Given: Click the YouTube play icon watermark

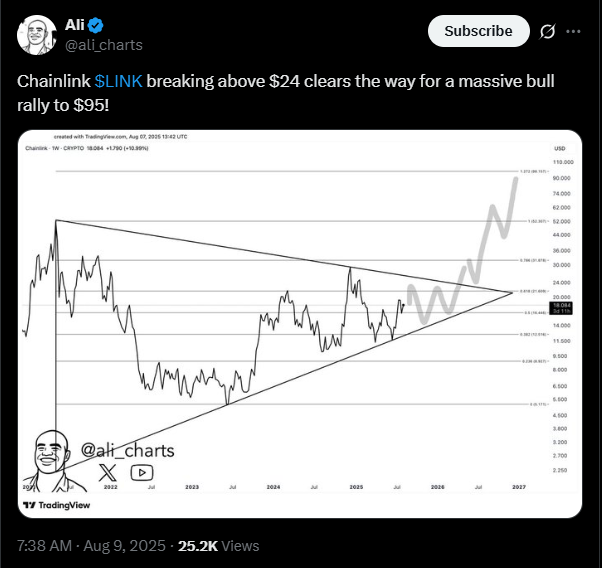Looking at the screenshot, I should (142, 473).
